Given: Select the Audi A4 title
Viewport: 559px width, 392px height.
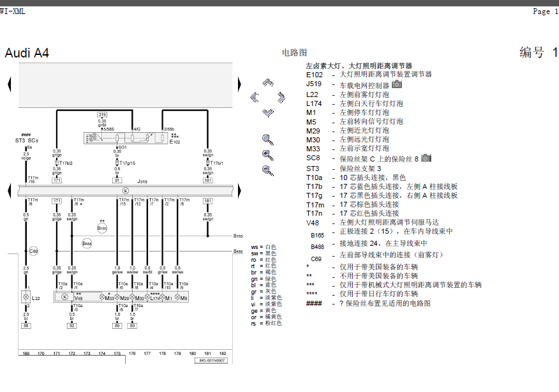Looking at the screenshot, I should click(27, 53).
